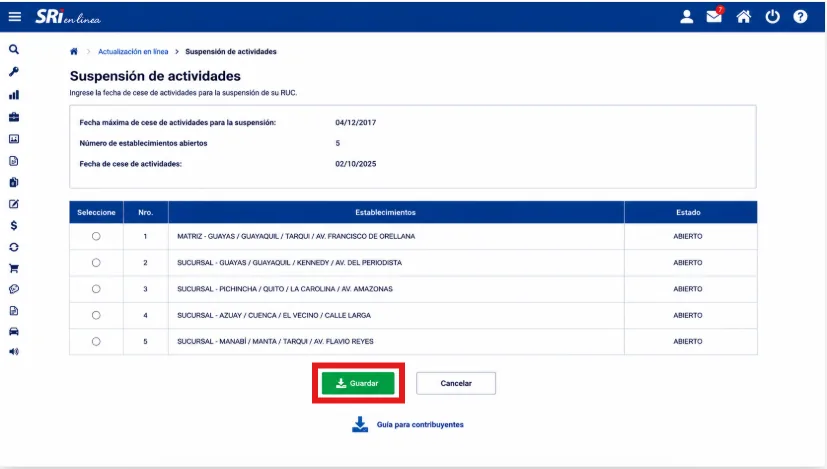Go to home via header house icon
This screenshot has width=827, height=469.
744,17
